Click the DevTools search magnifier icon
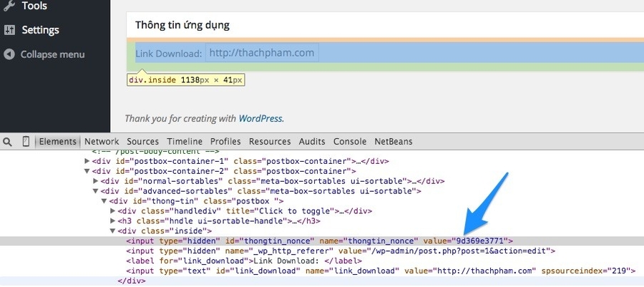The width and height of the screenshot is (644, 287). (7, 142)
